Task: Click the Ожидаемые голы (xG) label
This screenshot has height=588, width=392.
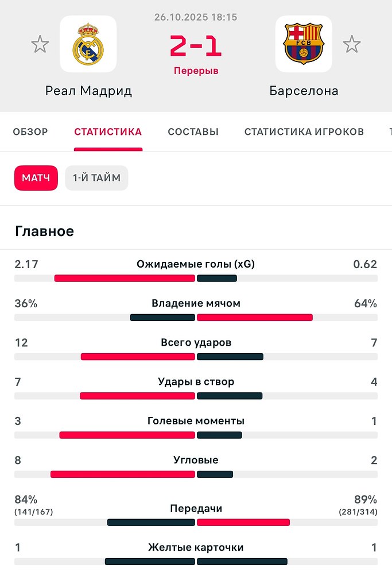Action: click(196, 264)
